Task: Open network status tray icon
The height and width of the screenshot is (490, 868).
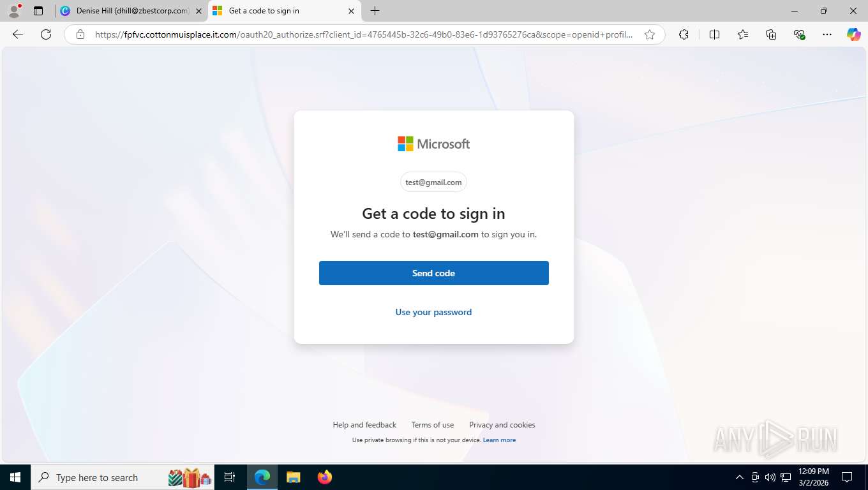Action: pos(786,477)
